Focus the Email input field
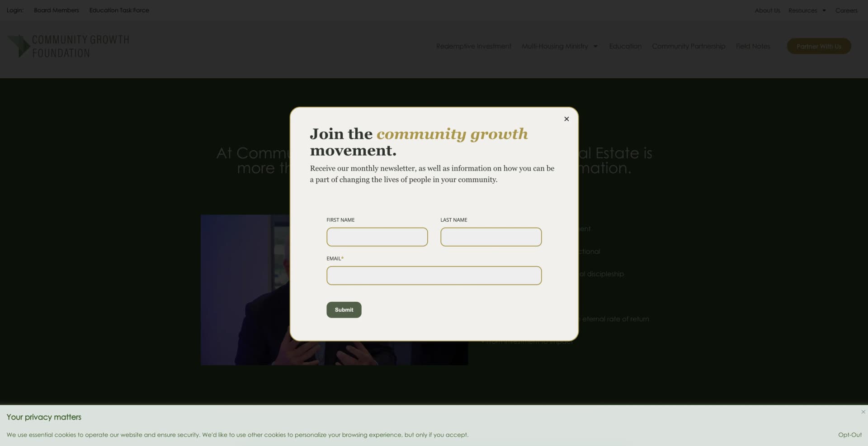This screenshot has width=868, height=446. pyautogui.click(x=434, y=275)
